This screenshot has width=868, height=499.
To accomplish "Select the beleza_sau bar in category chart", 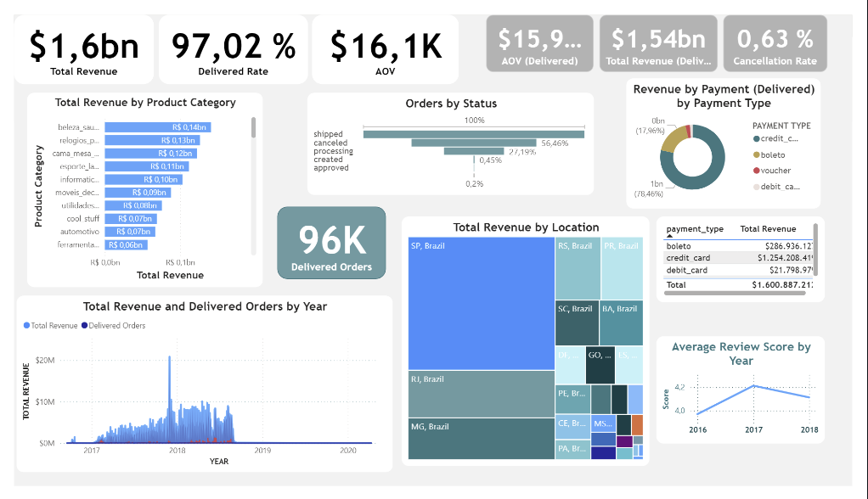I will [157, 127].
